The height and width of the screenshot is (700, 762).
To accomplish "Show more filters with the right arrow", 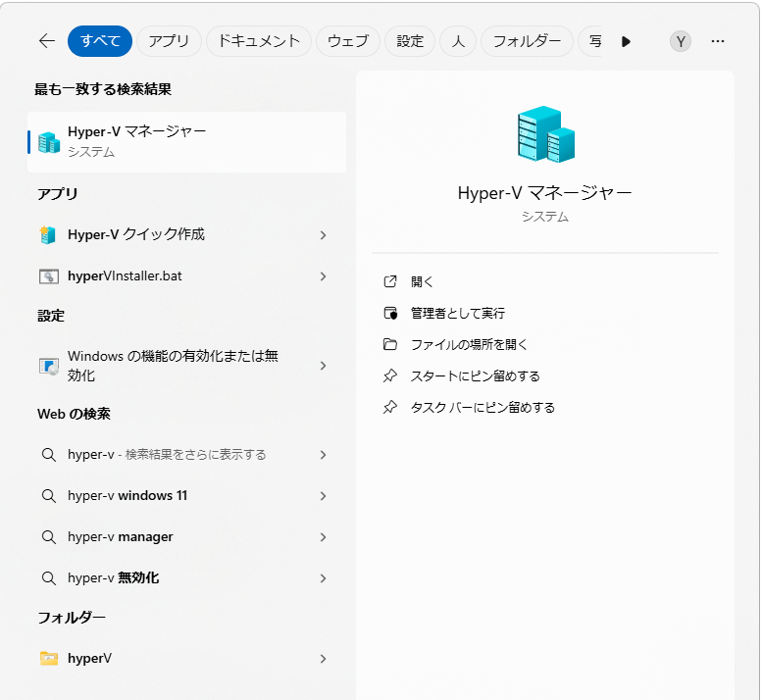I will tap(626, 42).
